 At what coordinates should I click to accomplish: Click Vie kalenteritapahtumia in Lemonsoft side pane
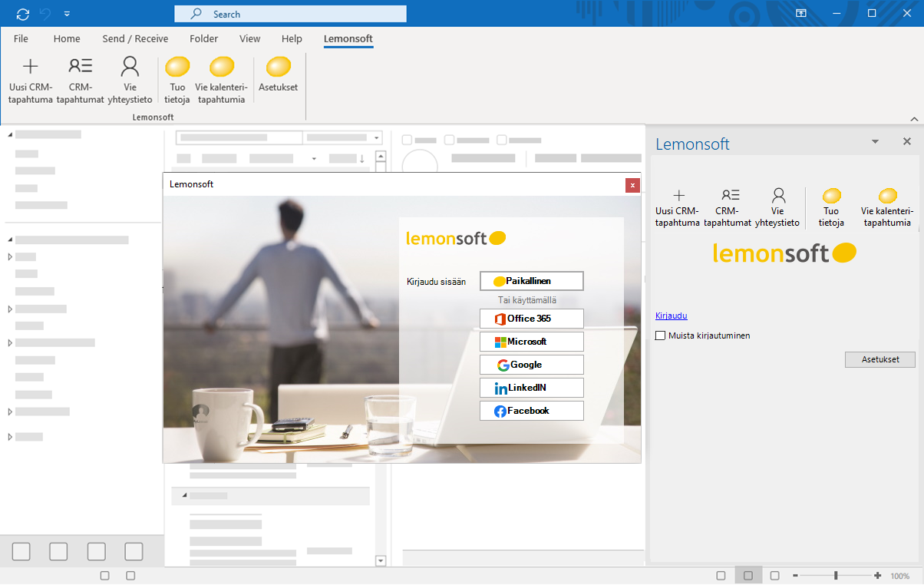point(887,207)
